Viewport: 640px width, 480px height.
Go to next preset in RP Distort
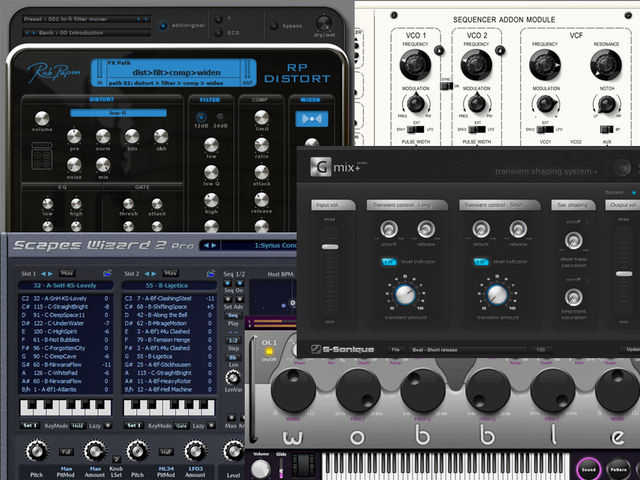tap(146, 19)
